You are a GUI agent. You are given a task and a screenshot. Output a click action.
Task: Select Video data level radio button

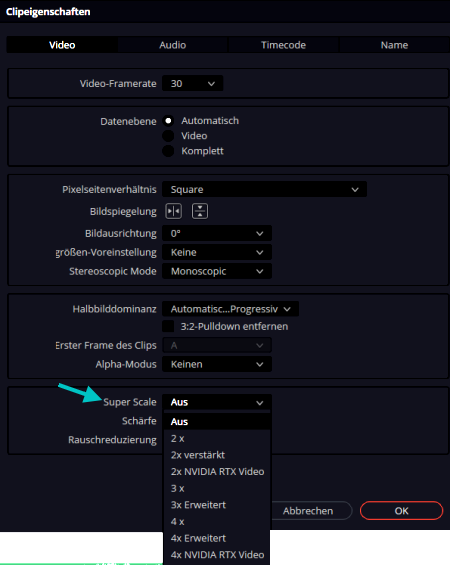pos(168,136)
